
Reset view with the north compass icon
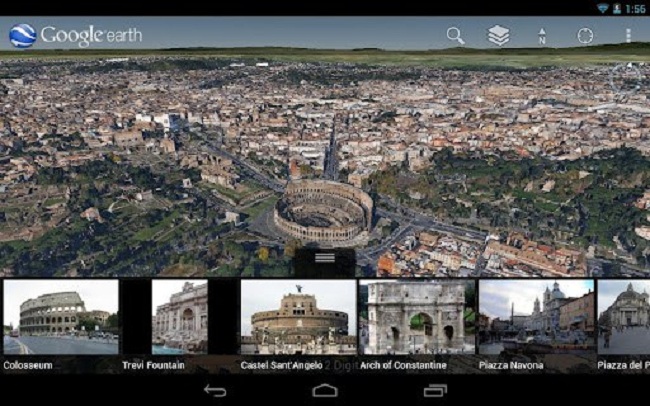click(542, 36)
